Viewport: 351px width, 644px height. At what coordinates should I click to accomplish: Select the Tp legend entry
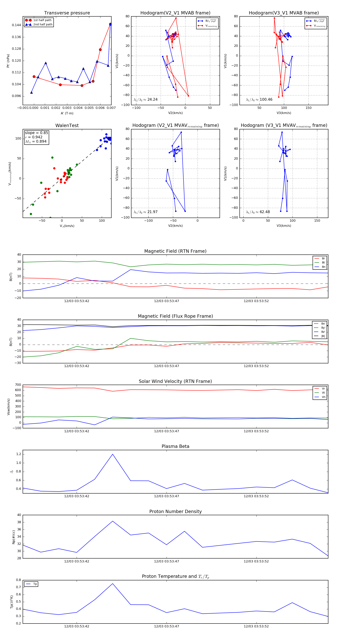pyautogui.click(x=31, y=584)
